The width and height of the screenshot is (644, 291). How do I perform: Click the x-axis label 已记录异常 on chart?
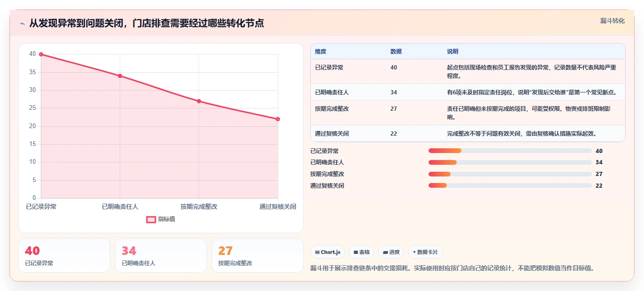[x=41, y=207]
